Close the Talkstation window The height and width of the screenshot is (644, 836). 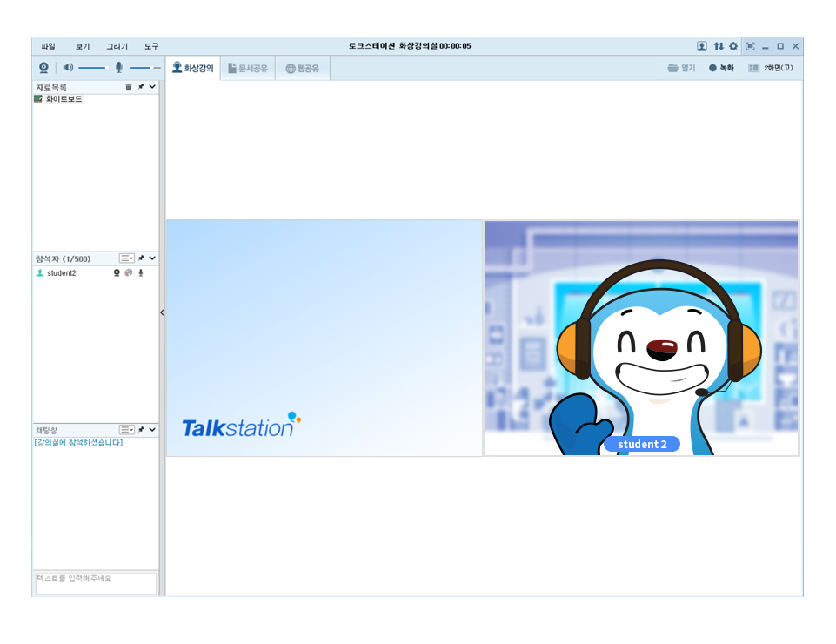tap(795, 46)
